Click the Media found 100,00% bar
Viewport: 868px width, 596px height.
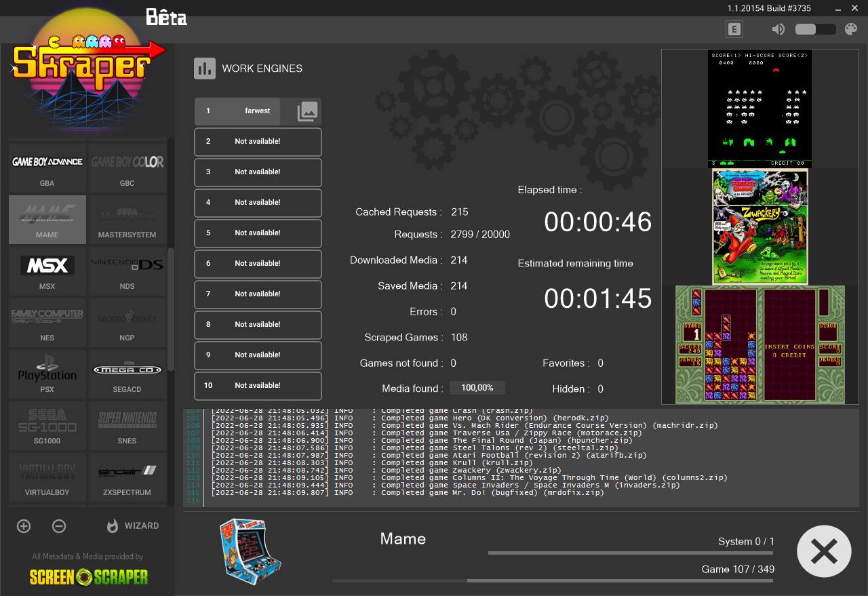477,388
